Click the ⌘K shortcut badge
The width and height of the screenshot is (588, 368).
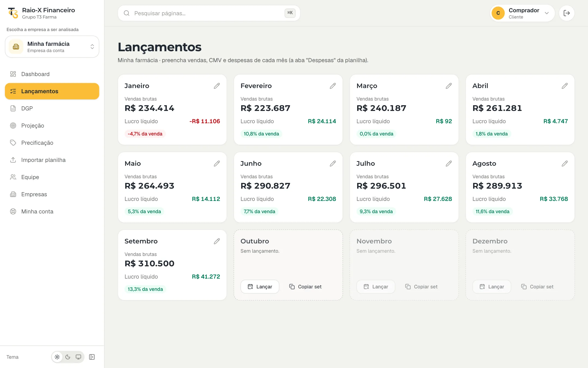(290, 13)
